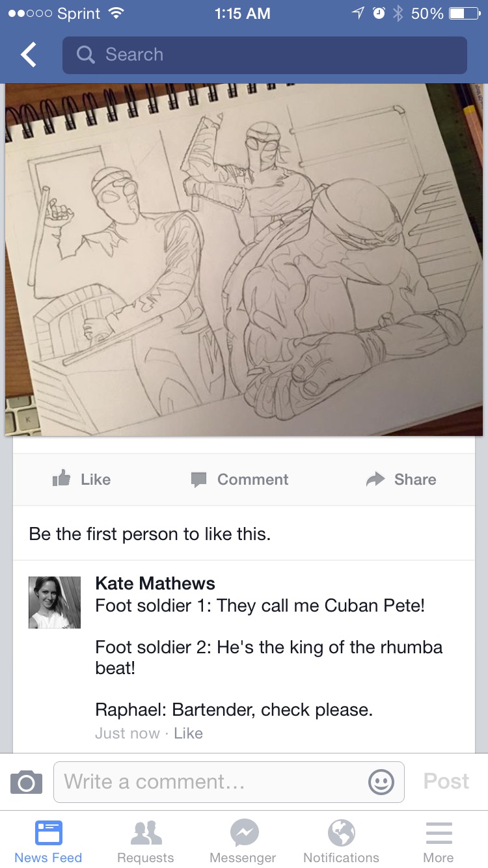Open the pencil sketch photo
This screenshot has height=868, width=488.
[244, 259]
